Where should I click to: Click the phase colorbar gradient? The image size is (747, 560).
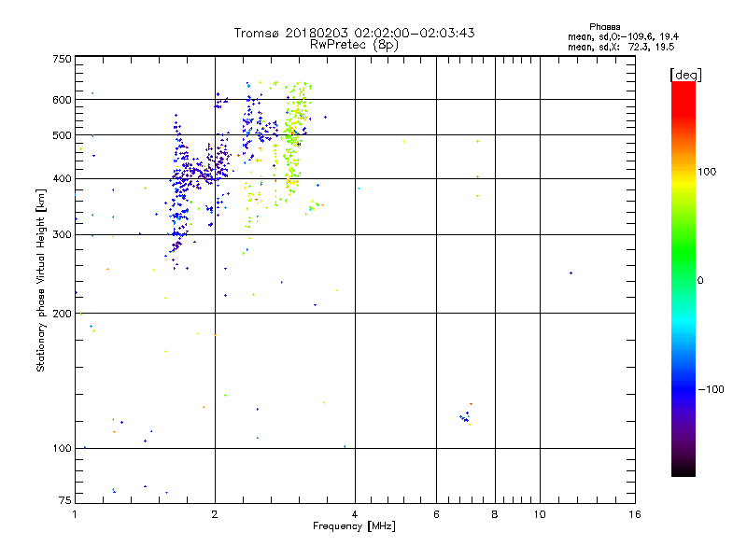[x=684, y=278]
